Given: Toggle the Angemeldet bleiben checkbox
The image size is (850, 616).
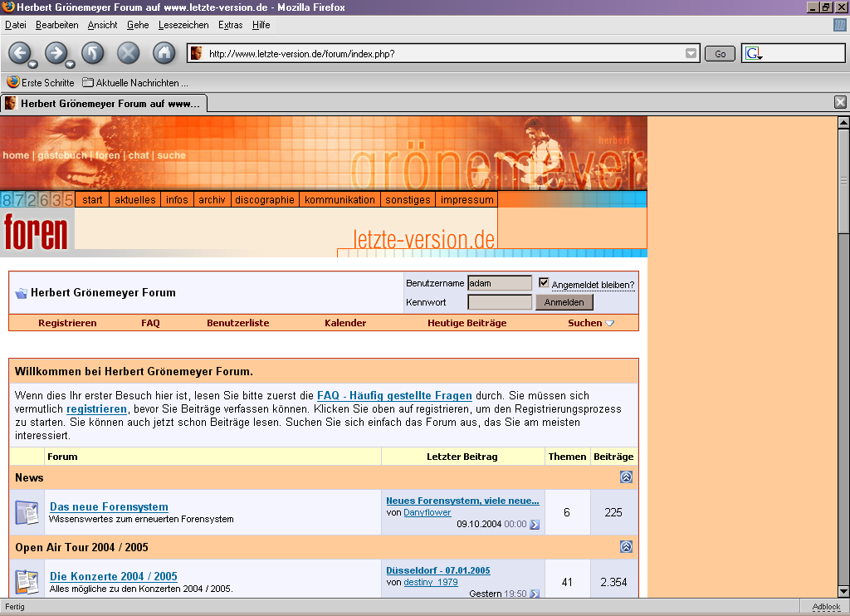Looking at the screenshot, I should [x=544, y=283].
